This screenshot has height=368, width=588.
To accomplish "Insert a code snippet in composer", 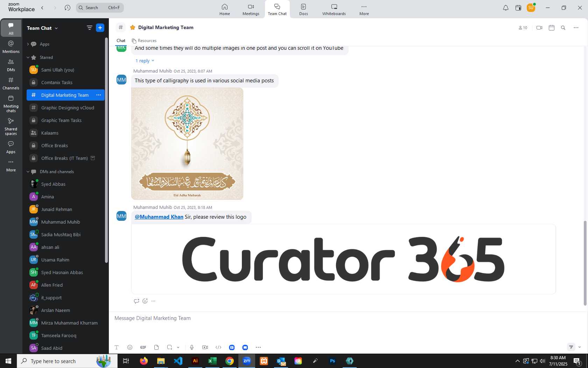I will [218, 347].
